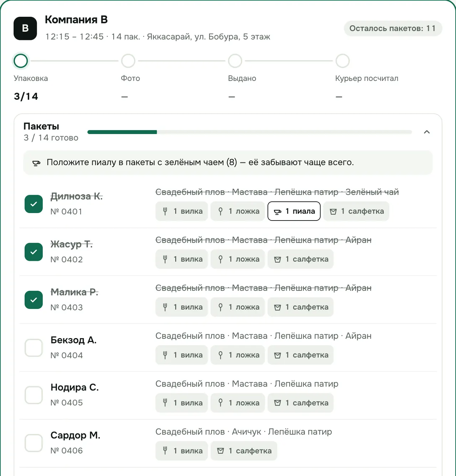Click the 3 / 14 готово text

(x=51, y=138)
